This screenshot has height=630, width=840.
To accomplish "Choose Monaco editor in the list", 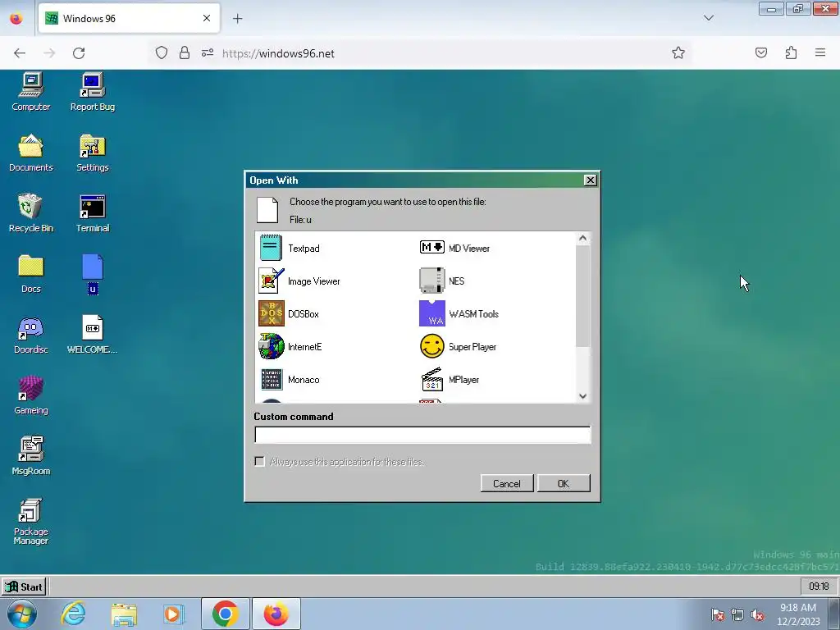I will [290, 379].
